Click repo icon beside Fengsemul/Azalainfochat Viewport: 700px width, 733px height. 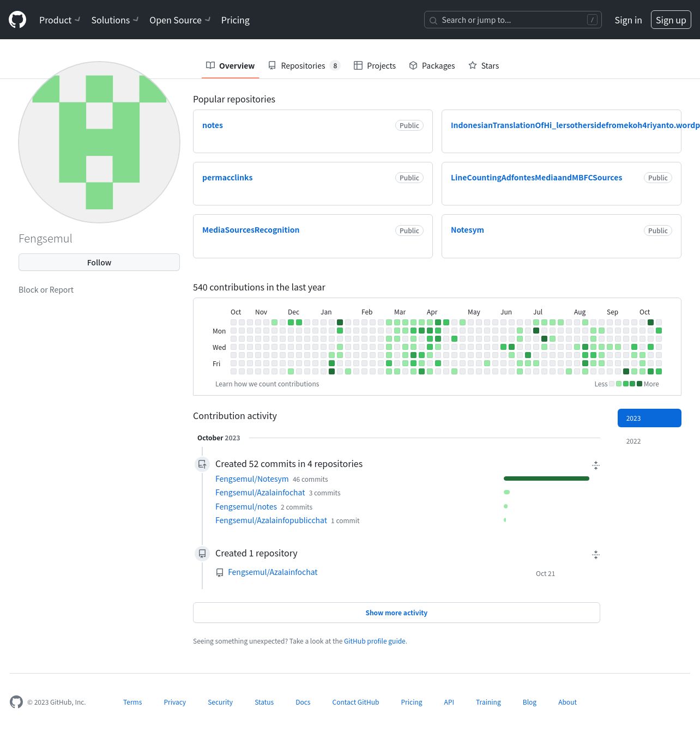tap(220, 573)
